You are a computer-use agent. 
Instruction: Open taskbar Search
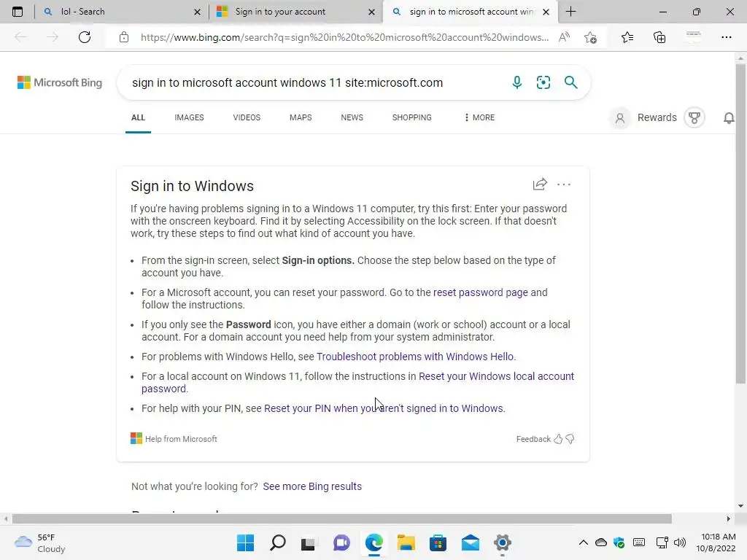[x=278, y=542]
